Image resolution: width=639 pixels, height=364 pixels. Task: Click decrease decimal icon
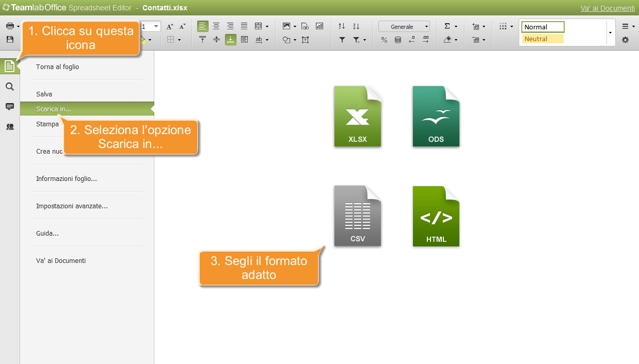[411, 40]
